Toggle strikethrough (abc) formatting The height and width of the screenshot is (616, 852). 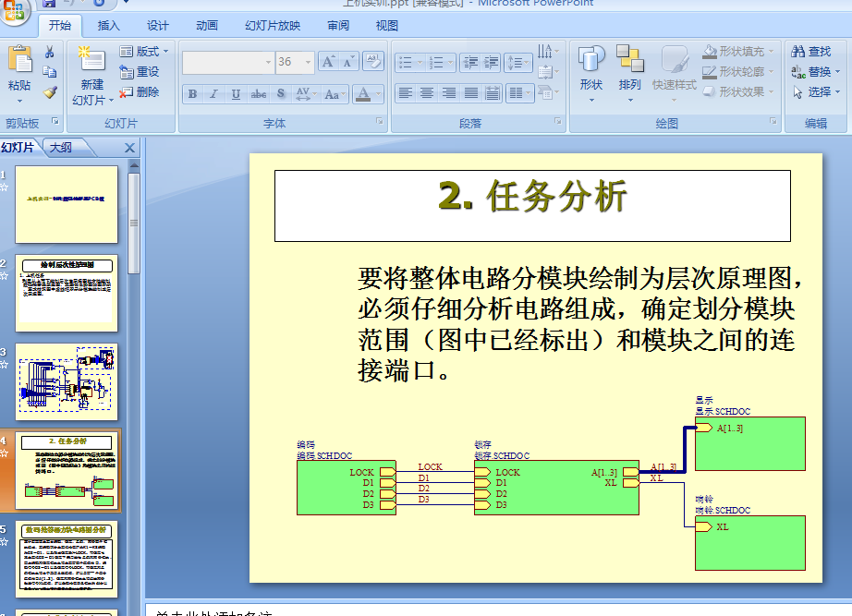pos(259,94)
